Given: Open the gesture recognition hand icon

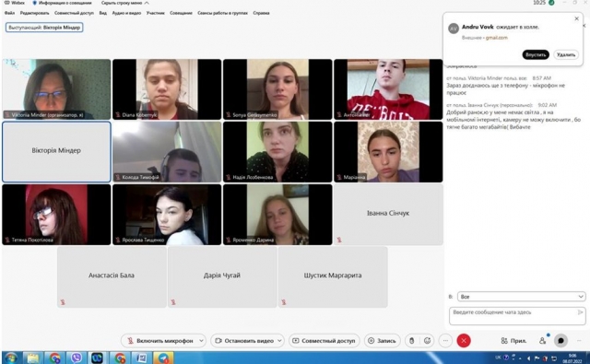Looking at the screenshot, I should [412, 341].
